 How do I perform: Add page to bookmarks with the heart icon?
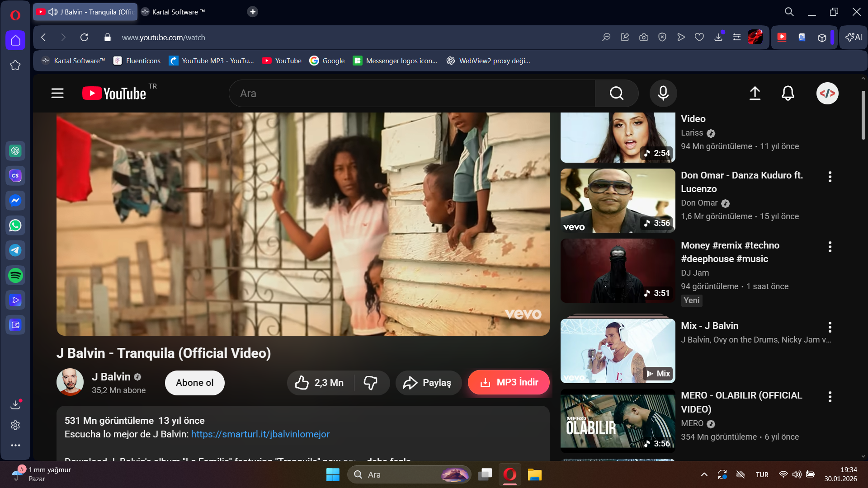pos(699,38)
